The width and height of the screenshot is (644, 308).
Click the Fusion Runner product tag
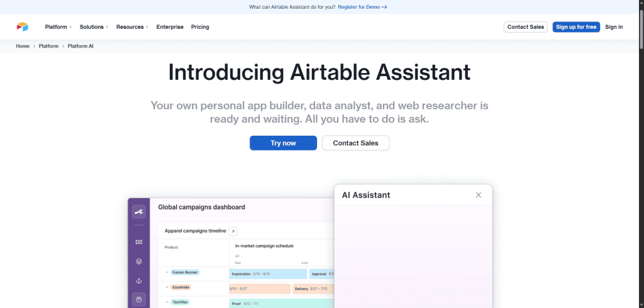(x=185, y=272)
